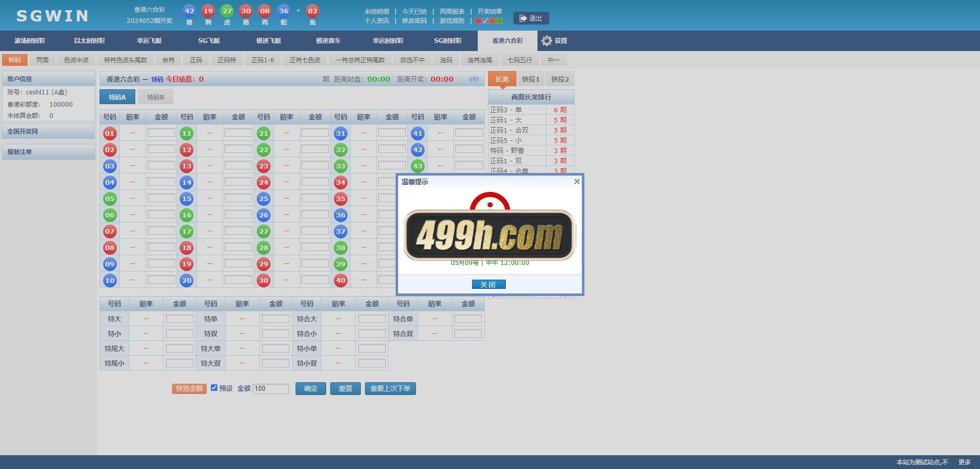This screenshot has width=980, height=469.
Task: Open the 色波半波 tab
Action: coord(76,60)
